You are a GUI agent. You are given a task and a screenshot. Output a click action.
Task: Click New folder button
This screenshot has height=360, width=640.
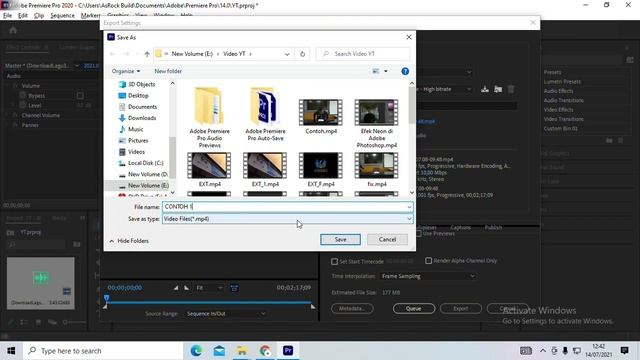coord(168,71)
